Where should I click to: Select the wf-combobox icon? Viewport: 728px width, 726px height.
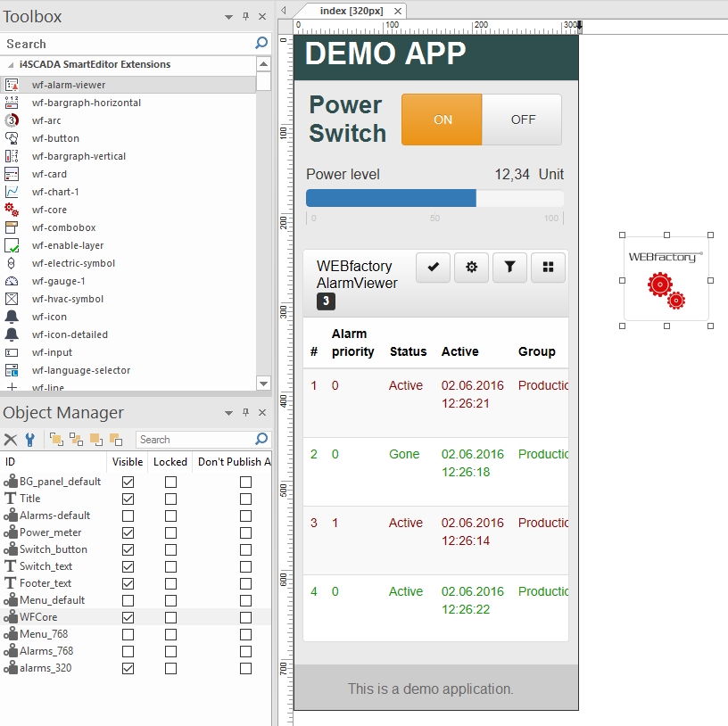[x=12, y=227]
